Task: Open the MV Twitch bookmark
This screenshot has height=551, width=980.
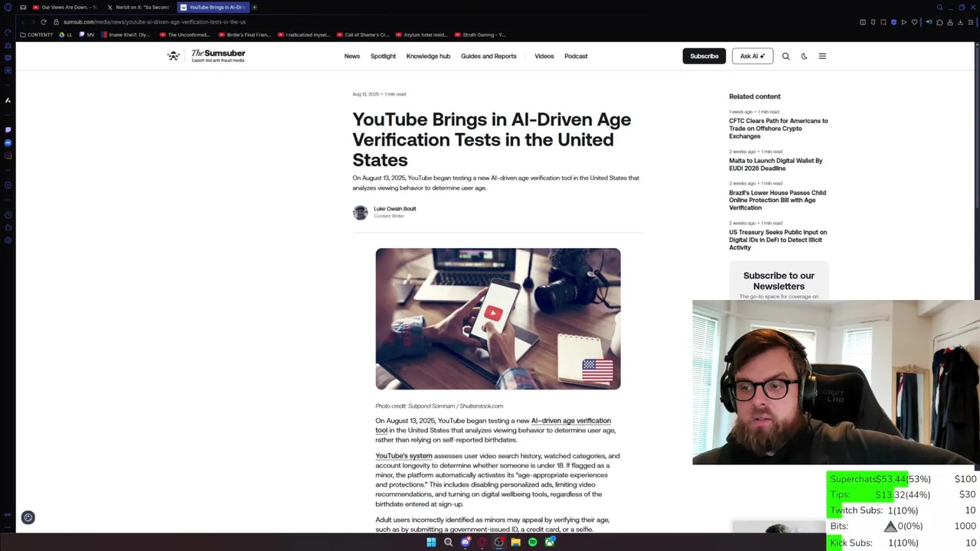Action: [87, 34]
